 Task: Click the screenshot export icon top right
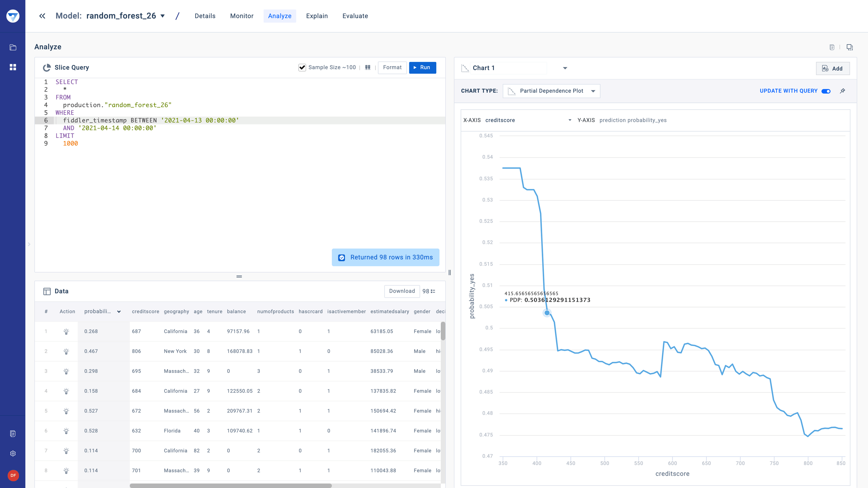[850, 47]
